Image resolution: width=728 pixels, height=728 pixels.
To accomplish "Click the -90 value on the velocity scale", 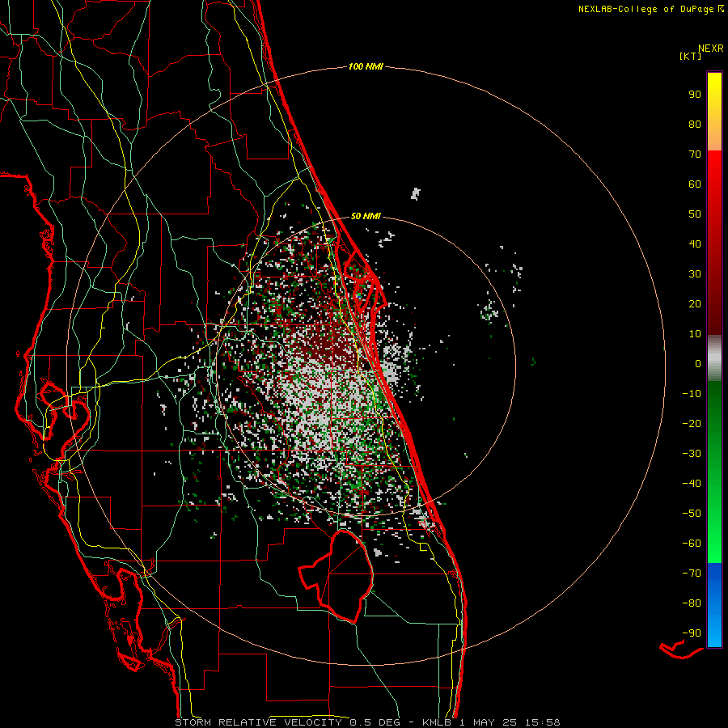I will tap(692, 633).
